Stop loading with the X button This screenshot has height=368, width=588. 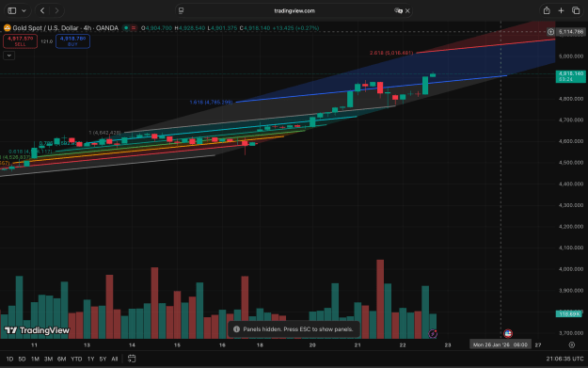coord(407,11)
